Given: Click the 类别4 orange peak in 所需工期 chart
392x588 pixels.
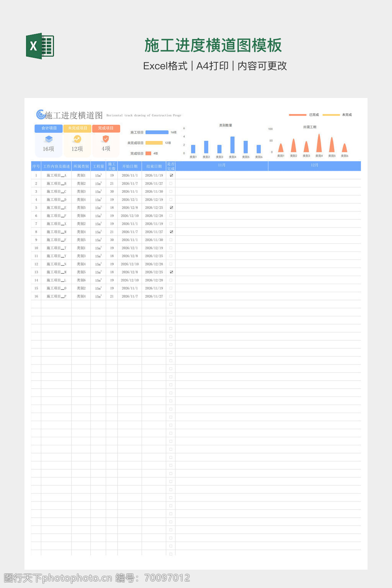Looking at the screenshot, I should click(x=319, y=144).
